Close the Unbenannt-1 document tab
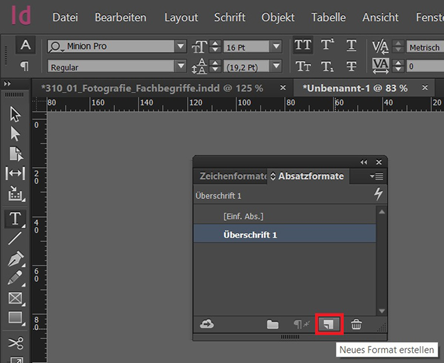Screen dimensions: 444x363 pyautogui.click(x=425, y=88)
